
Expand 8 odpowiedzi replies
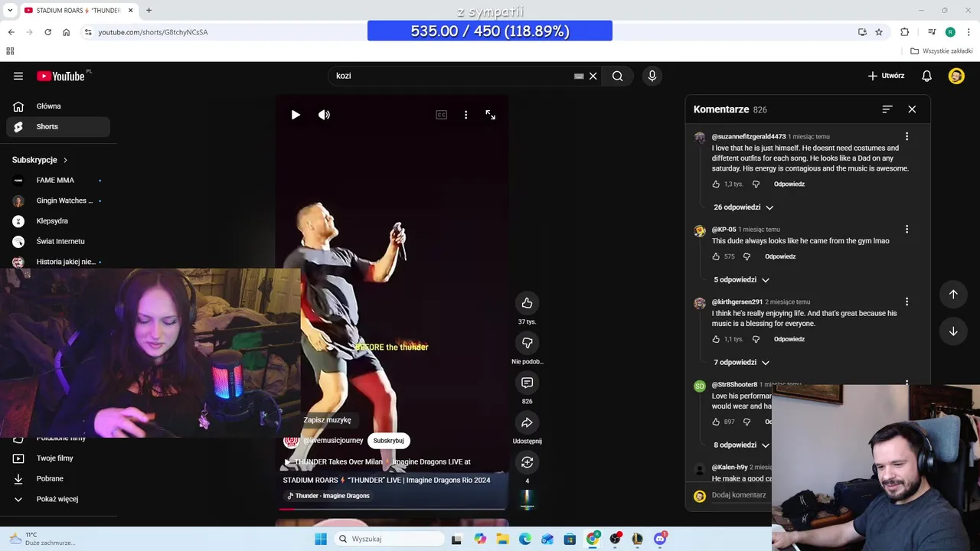coord(741,445)
